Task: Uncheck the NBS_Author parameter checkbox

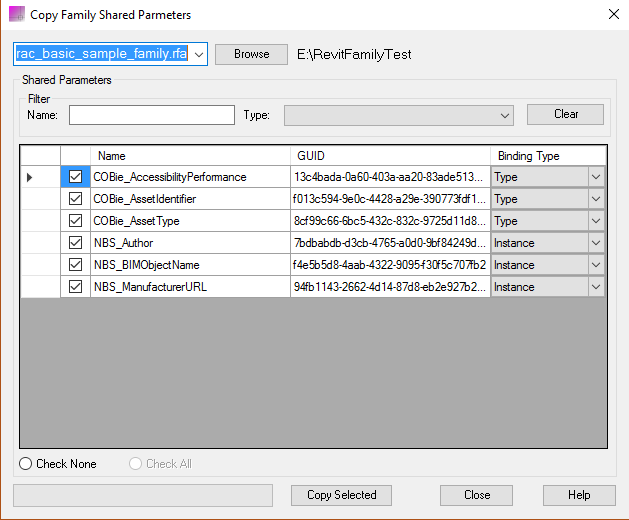Action: tap(75, 243)
